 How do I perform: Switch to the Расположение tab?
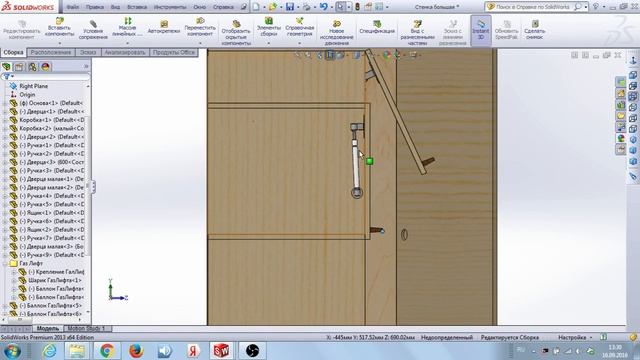[x=51, y=52]
